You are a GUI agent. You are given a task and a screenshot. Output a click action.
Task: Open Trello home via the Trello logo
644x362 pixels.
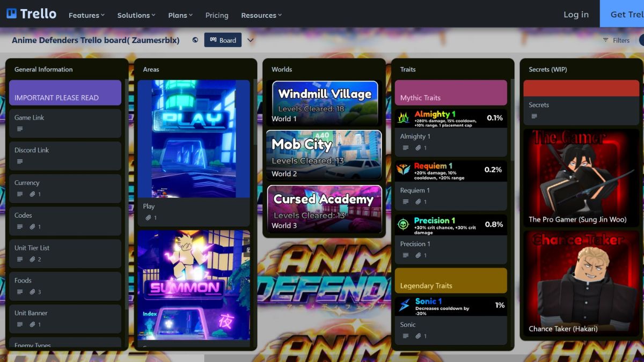point(31,14)
